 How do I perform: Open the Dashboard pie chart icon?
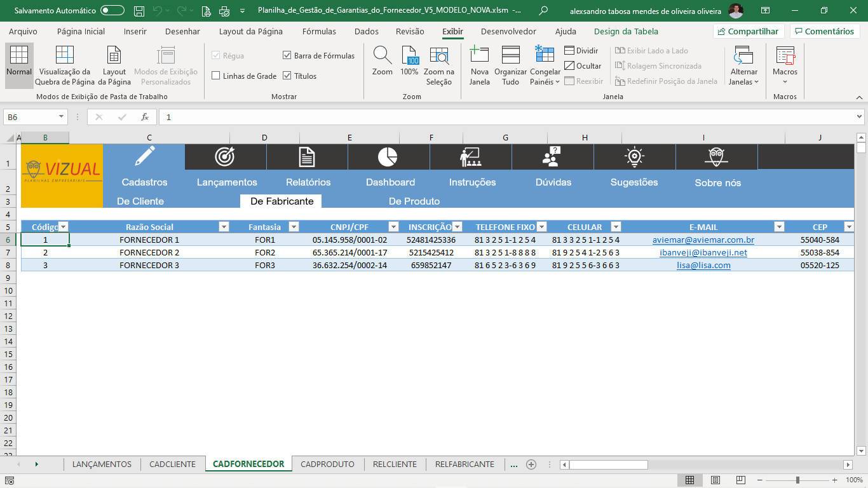pyautogui.click(x=388, y=156)
